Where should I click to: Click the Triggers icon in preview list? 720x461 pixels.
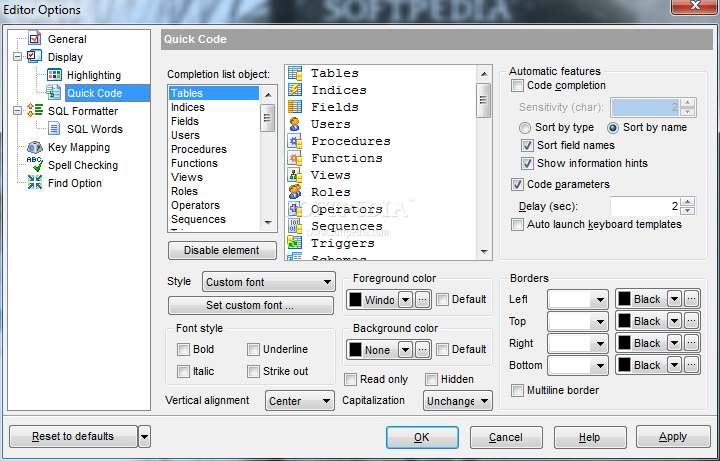click(295, 243)
